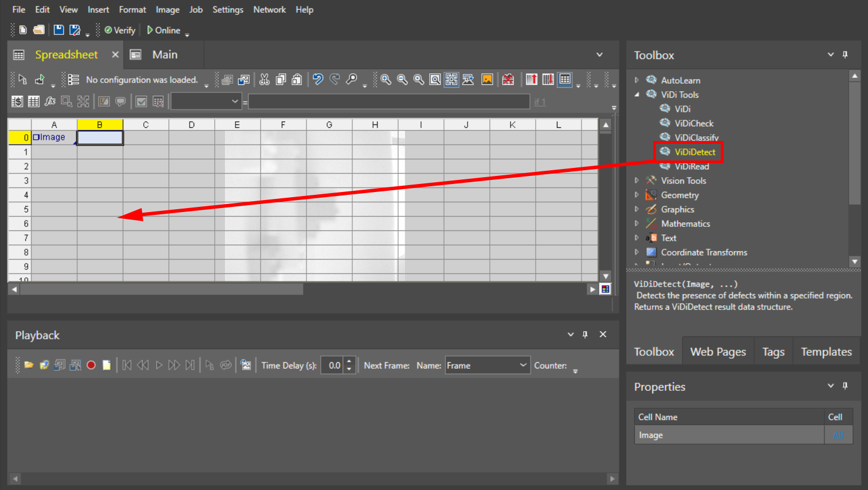
Task: Click the spreadsheet horizontal scrollbar thumb
Action: click(160, 289)
